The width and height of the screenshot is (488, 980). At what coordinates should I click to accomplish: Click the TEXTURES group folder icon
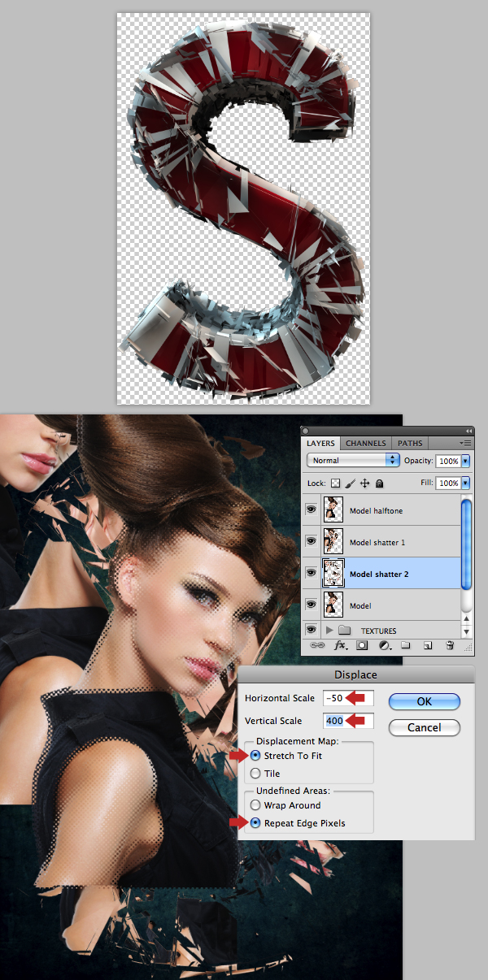tap(344, 631)
